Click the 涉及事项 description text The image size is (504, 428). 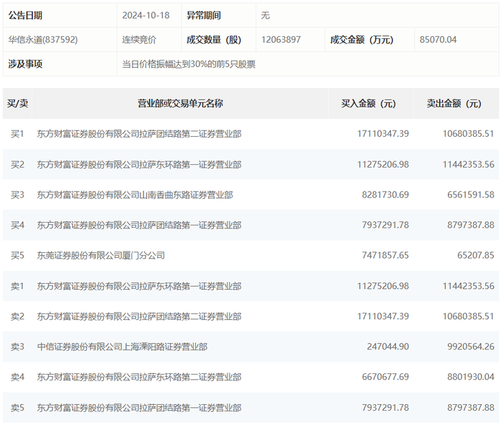click(x=189, y=64)
